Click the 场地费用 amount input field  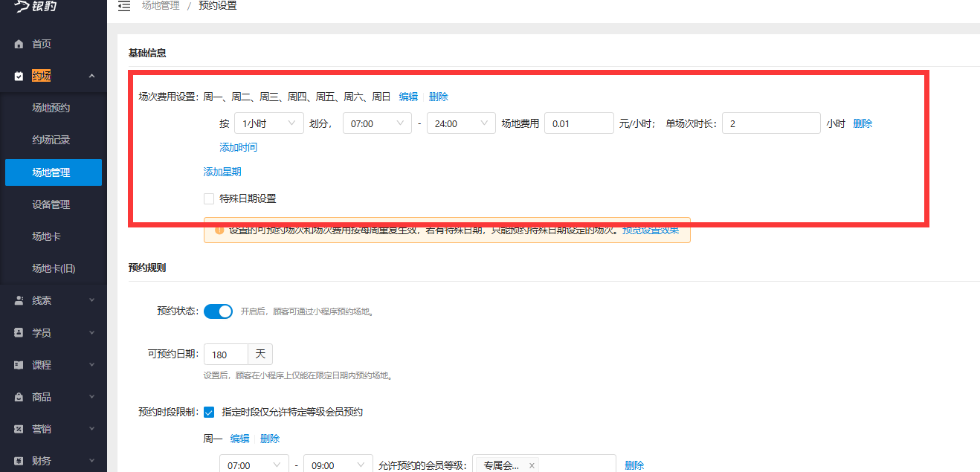(x=578, y=123)
